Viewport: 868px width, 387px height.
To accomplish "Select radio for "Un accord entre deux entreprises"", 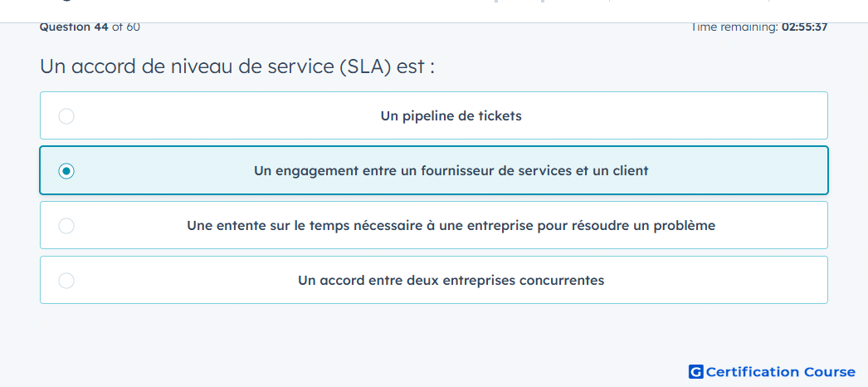I will click(x=66, y=281).
